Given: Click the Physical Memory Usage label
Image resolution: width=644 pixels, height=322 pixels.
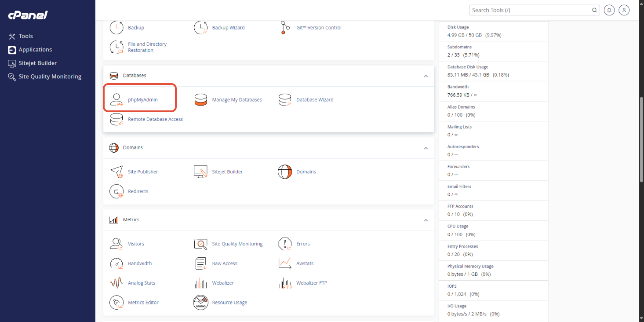Looking at the screenshot, I should click(470, 267).
